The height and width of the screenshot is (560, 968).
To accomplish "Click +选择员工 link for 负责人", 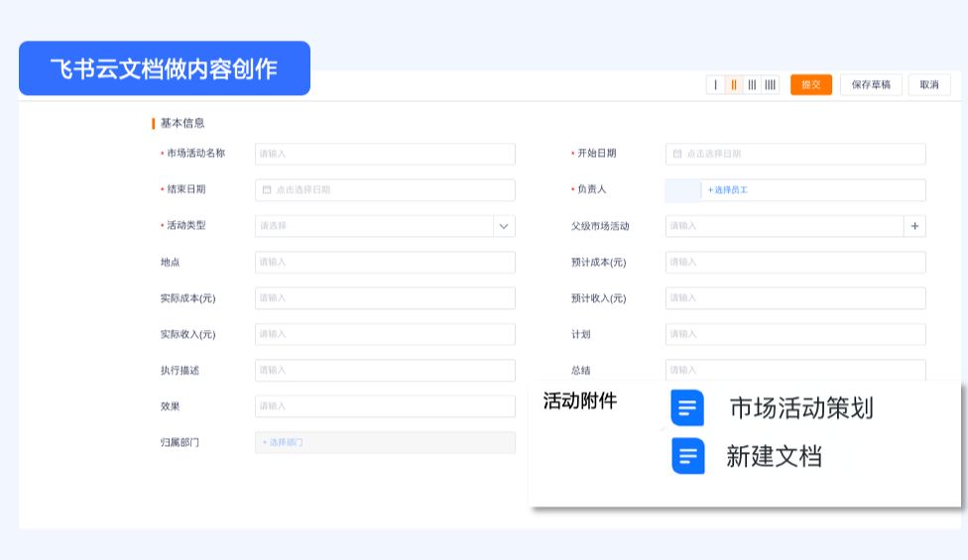I will (x=727, y=190).
